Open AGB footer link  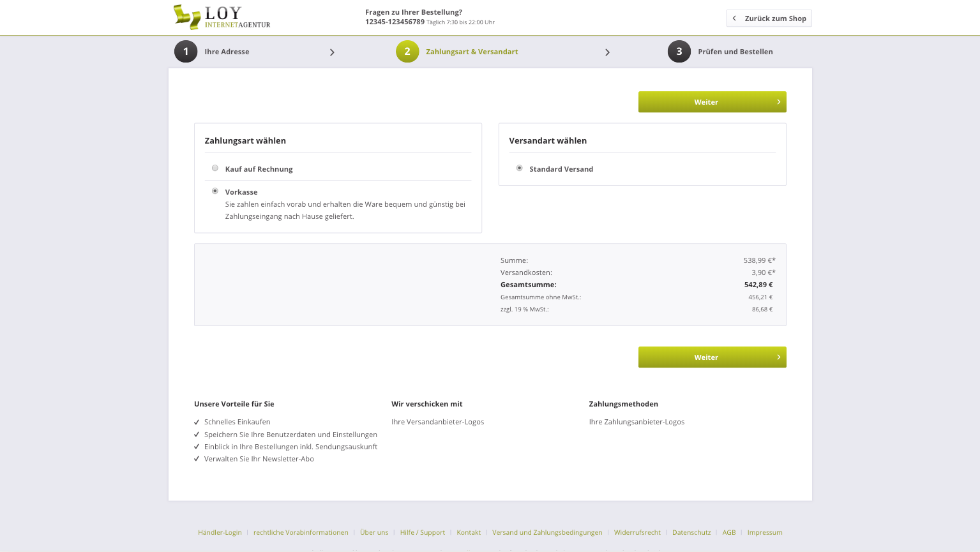(729, 532)
